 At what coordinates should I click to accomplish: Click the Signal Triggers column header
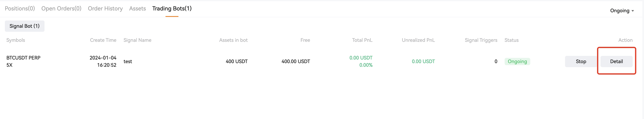tap(481, 40)
